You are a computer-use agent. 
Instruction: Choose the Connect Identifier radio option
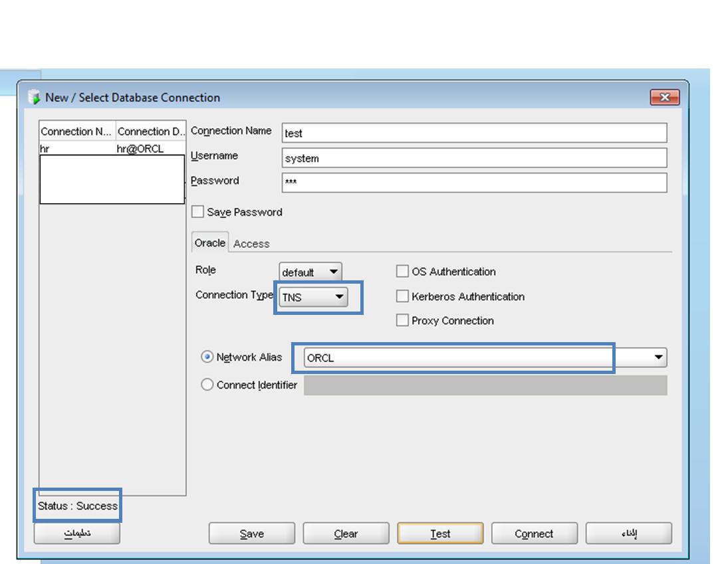[x=207, y=385]
